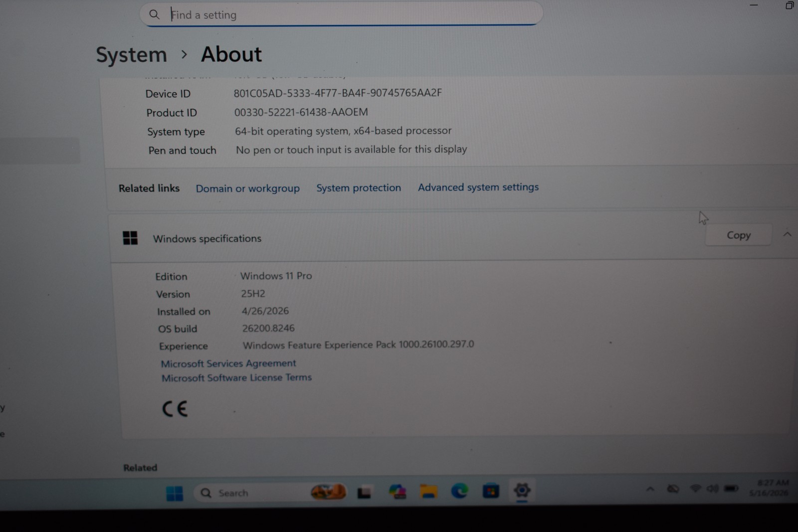Select the Product ID value 00330-52221-61438-AAOEM

click(301, 112)
